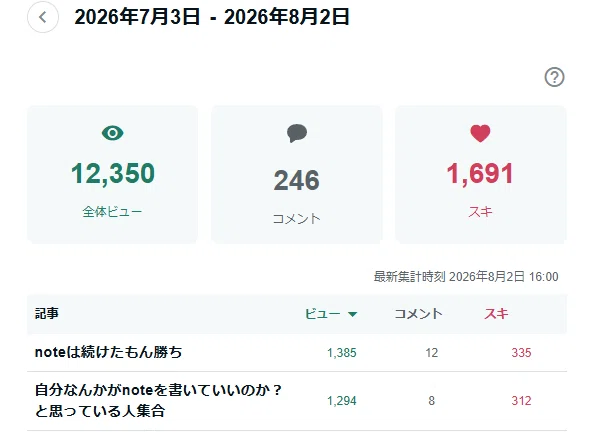The width and height of the screenshot is (602, 432).
Task: Click the gray speech bubble comment icon
Action: pyautogui.click(x=297, y=134)
